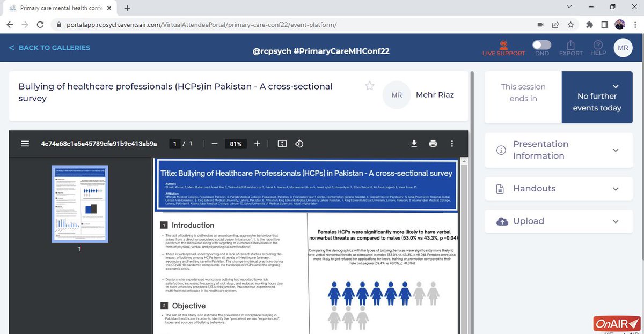Bookmark this page with star icon
Image resolution: width=644 pixels, height=334 pixels.
tap(570, 25)
